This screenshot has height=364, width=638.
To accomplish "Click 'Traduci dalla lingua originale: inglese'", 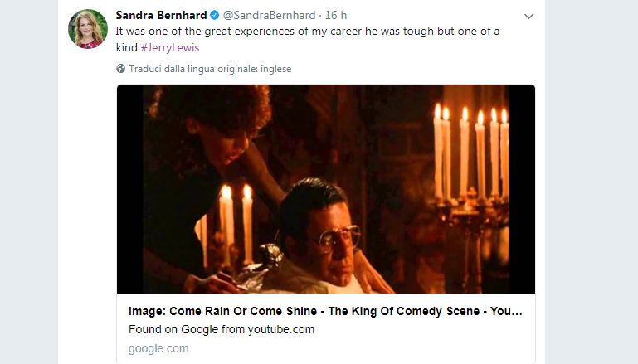I will [210, 69].
